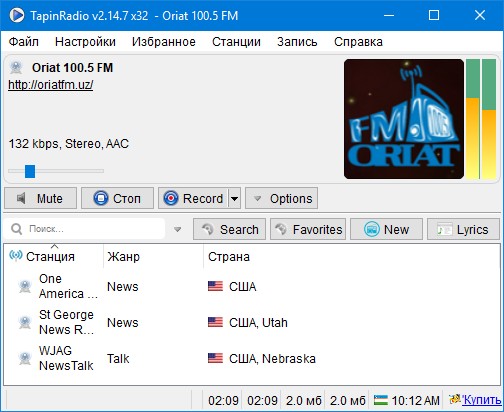Click the 10:12 AM time in status bar

tap(415, 401)
